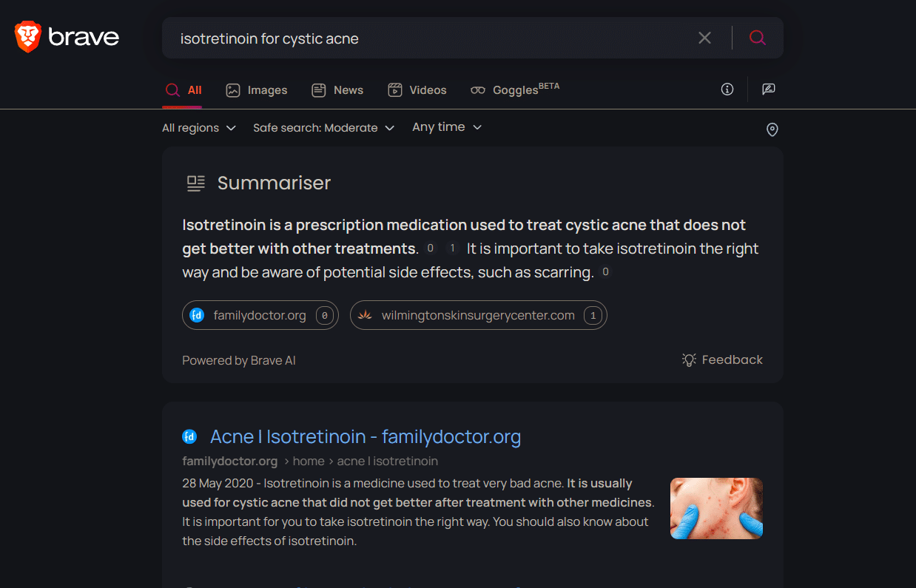Click the lightbulb Feedback button

(722, 360)
